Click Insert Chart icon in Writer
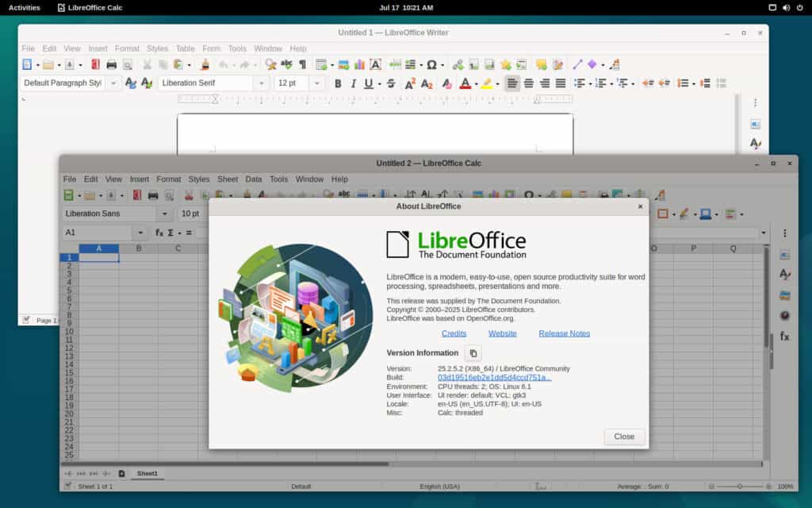Screen dimensions: 812x508 [x=359, y=64]
